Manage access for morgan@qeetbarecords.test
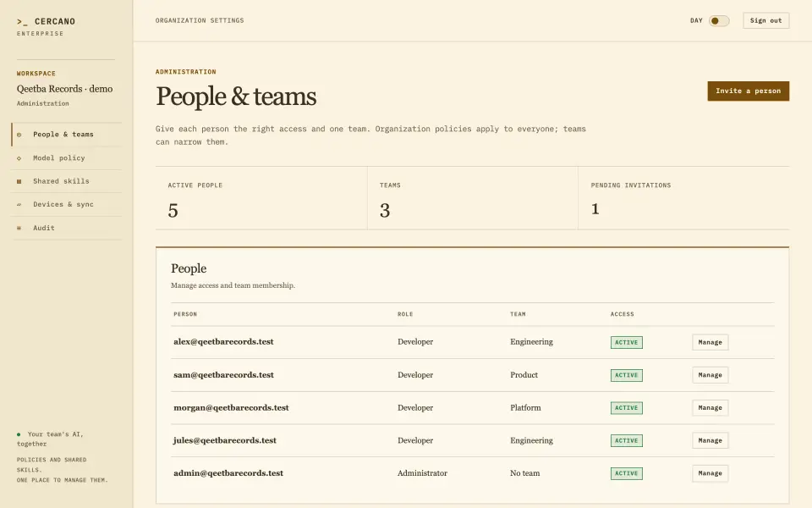Image resolution: width=812 pixels, height=508 pixels. coord(710,407)
